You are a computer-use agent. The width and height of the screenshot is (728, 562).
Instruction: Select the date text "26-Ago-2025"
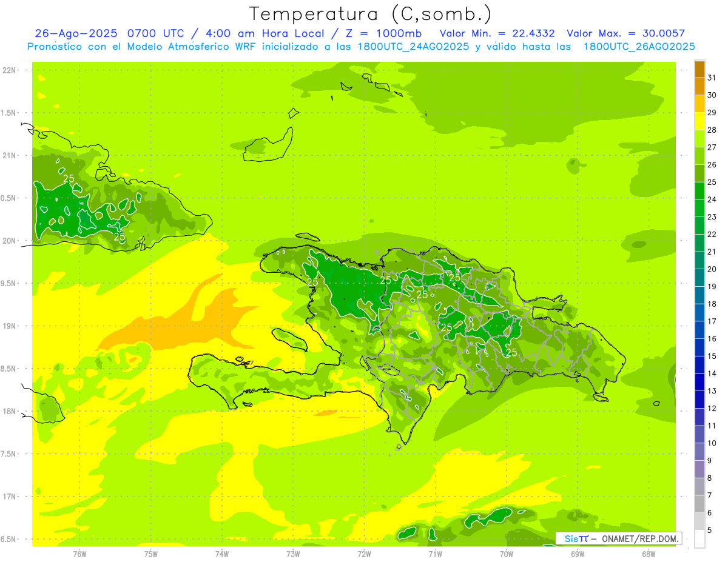(76, 33)
